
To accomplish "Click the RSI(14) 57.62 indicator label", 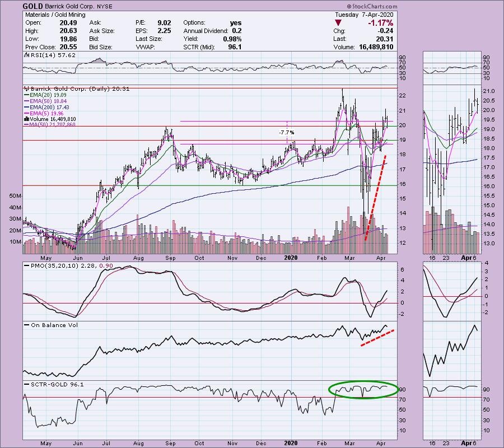I will pyautogui.click(x=51, y=55).
